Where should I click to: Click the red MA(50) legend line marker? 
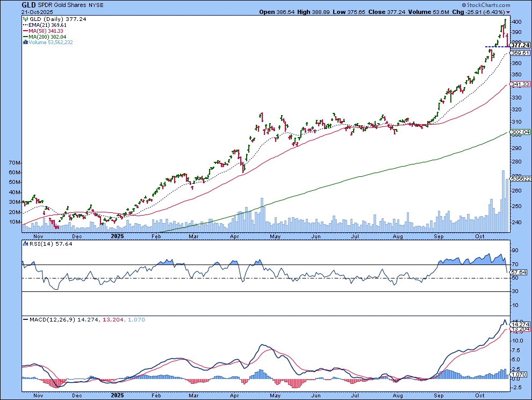(x=25, y=31)
